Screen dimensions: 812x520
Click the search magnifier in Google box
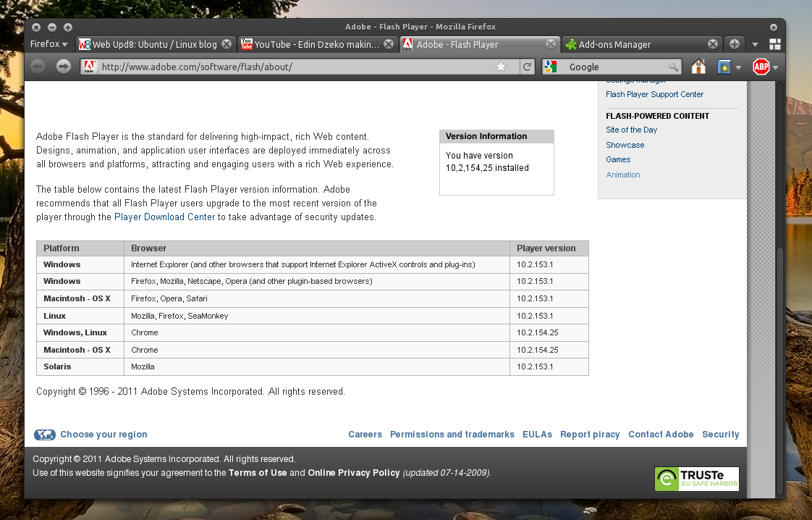[x=673, y=67]
